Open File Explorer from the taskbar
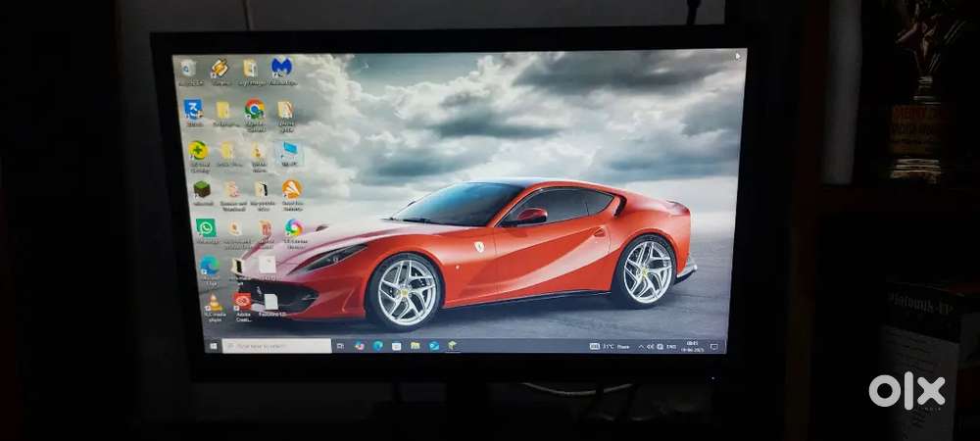Image resolution: width=980 pixels, height=441 pixels. [x=416, y=346]
